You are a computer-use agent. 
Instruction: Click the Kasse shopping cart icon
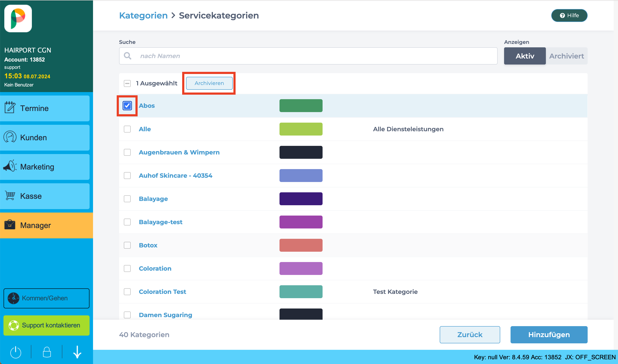(x=10, y=196)
